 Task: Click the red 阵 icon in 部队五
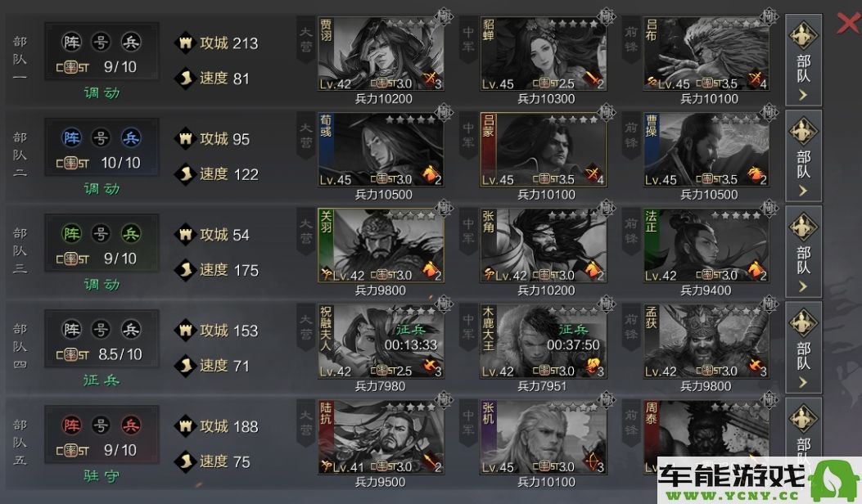click(x=72, y=425)
